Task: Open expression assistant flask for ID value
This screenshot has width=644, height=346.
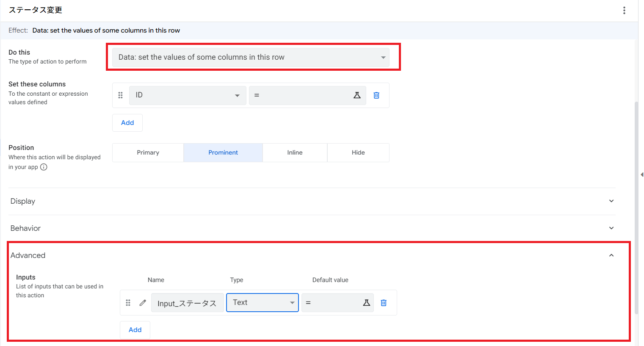Action: click(x=357, y=95)
